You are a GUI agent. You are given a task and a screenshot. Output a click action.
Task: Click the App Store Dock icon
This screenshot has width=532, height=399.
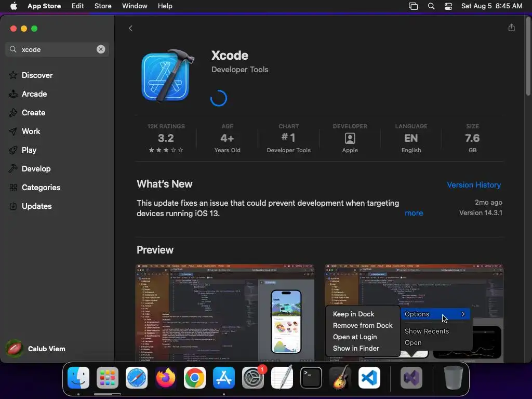(x=223, y=378)
